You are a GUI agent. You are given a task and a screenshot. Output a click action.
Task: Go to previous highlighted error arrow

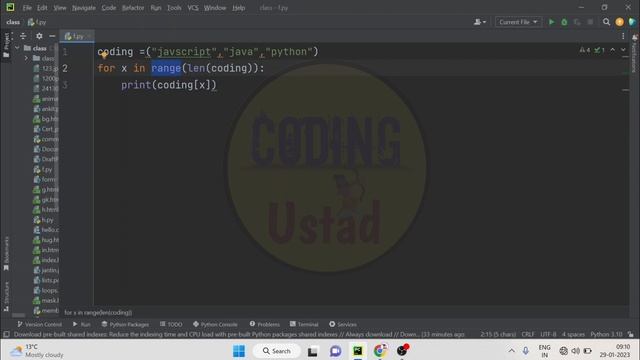(613, 50)
